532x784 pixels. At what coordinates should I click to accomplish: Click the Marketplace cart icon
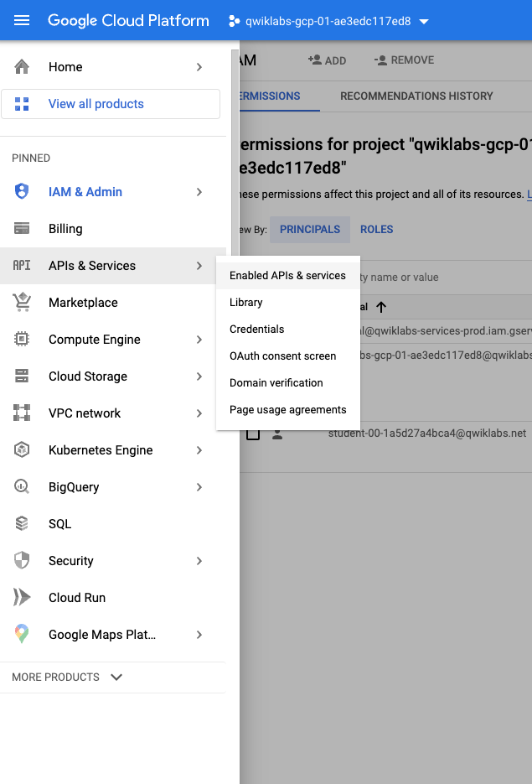pos(23,303)
